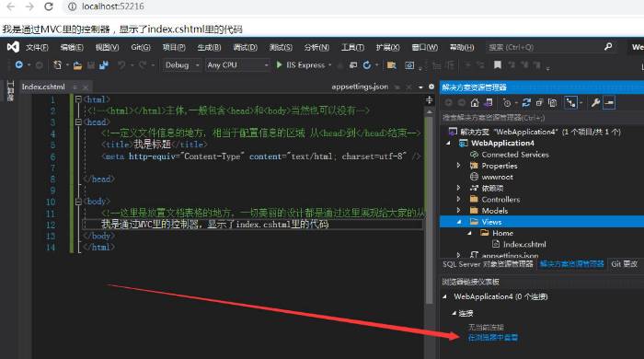Click the browser forward arrow

click(29, 6)
